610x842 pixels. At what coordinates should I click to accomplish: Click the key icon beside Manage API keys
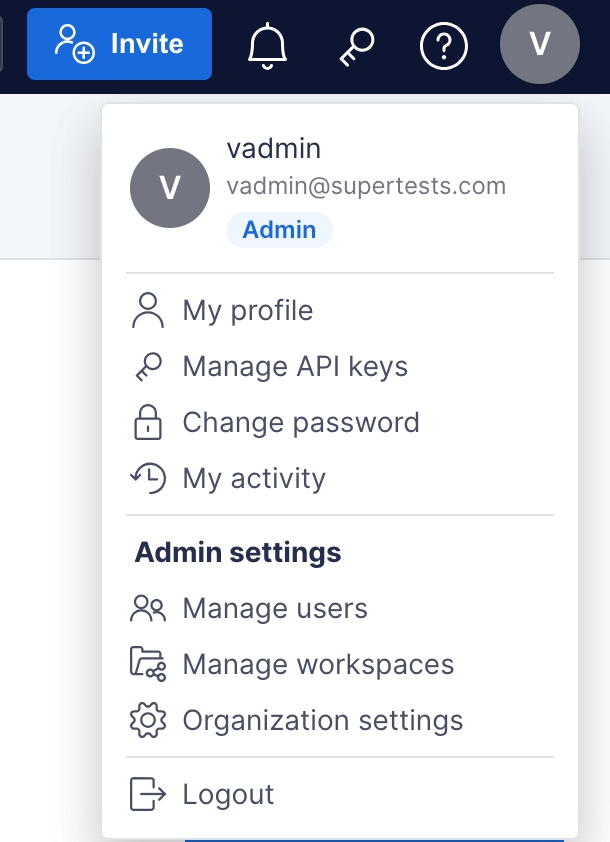(x=148, y=367)
